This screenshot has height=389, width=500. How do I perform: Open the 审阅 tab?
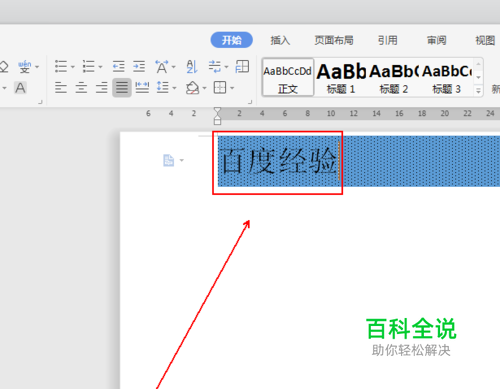(437, 40)
